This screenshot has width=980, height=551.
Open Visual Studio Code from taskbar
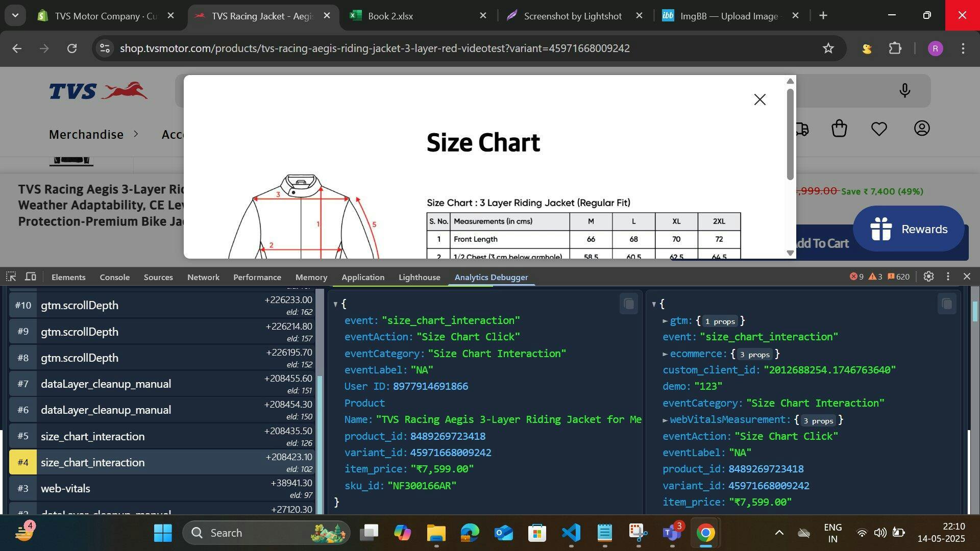(x=571, y=533)
